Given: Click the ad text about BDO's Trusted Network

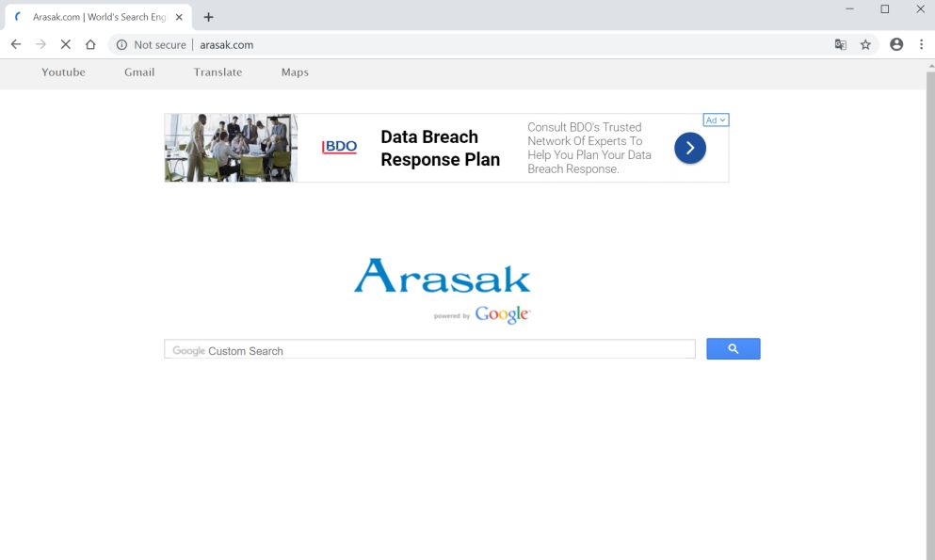Looking at the screenshot, I should pos(589,148).
